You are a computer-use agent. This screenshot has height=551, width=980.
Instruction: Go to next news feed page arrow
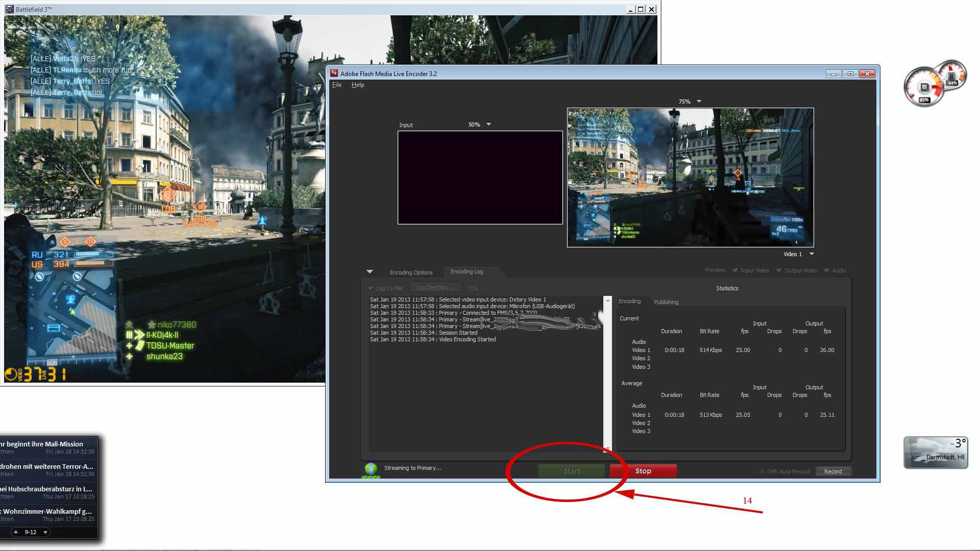tap(45, 532)
